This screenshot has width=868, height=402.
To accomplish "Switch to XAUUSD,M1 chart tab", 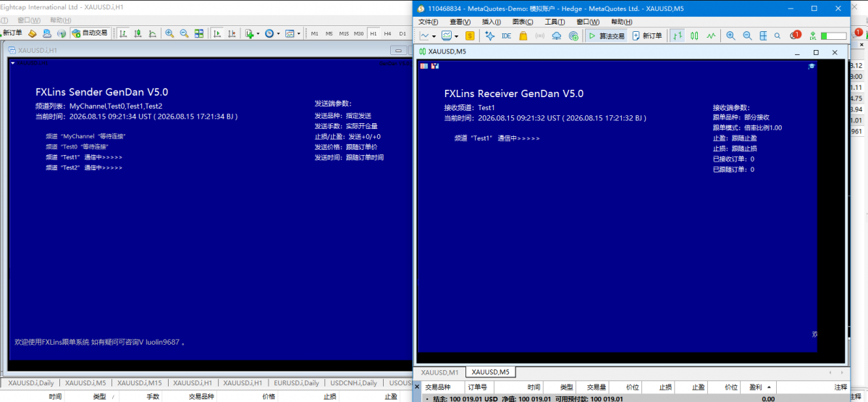I will point(439,372).
